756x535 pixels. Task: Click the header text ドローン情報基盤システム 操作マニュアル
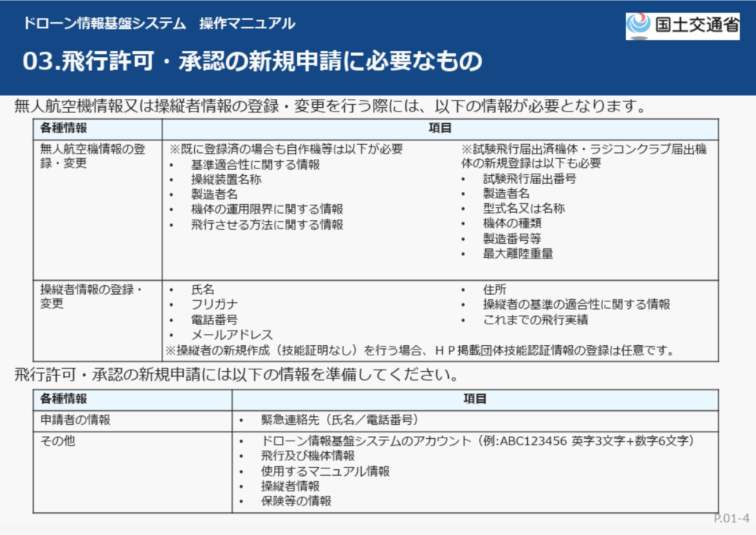[x=159, y=23]
